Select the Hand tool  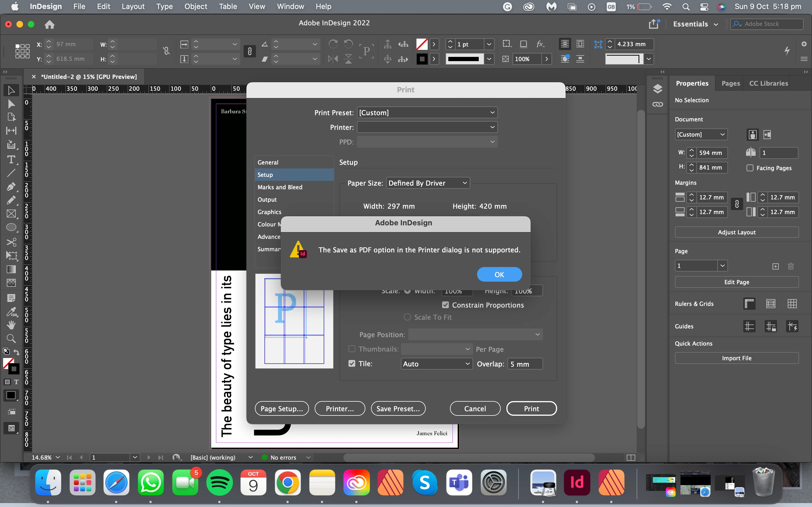point(11,324)
